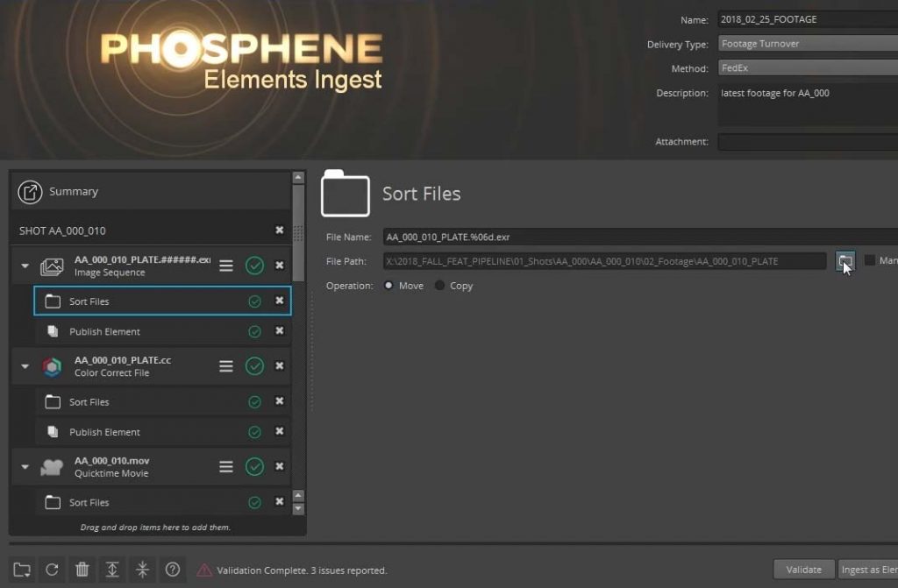Select Sort Files under Quicktime Movie
This screenshot has width=898, height=588.
point(162,502)
